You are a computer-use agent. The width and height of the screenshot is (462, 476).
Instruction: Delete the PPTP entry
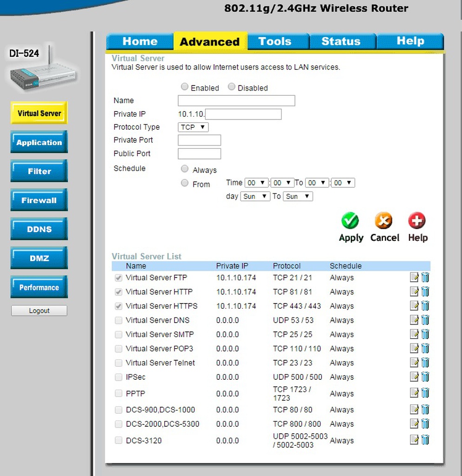[x=425, y=393]
